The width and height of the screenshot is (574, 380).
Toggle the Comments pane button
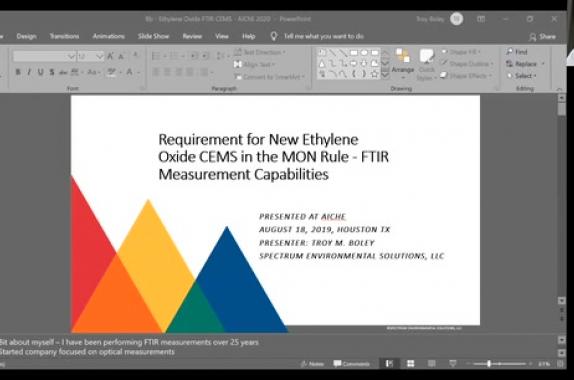351,364
